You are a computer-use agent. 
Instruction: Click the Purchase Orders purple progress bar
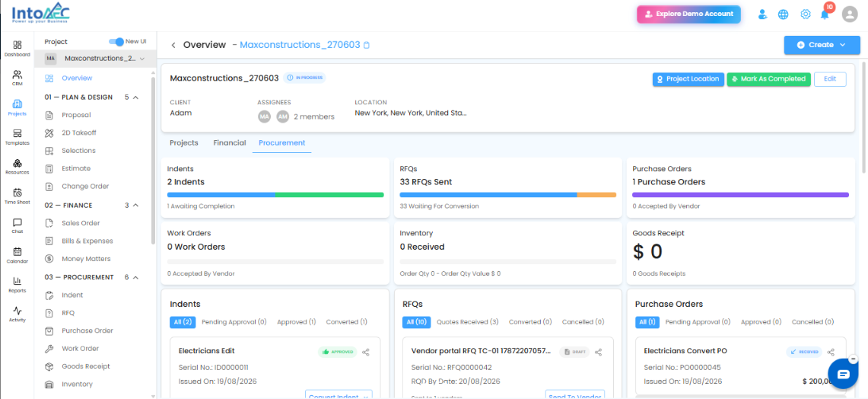click(x=740, y=195)
